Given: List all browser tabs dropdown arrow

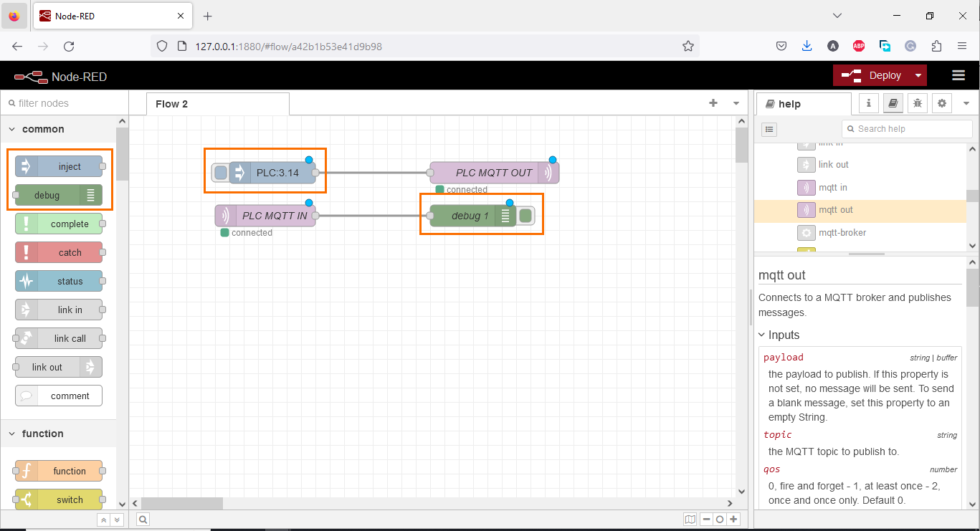Looking at the screenshot, I should click(837, 16).
